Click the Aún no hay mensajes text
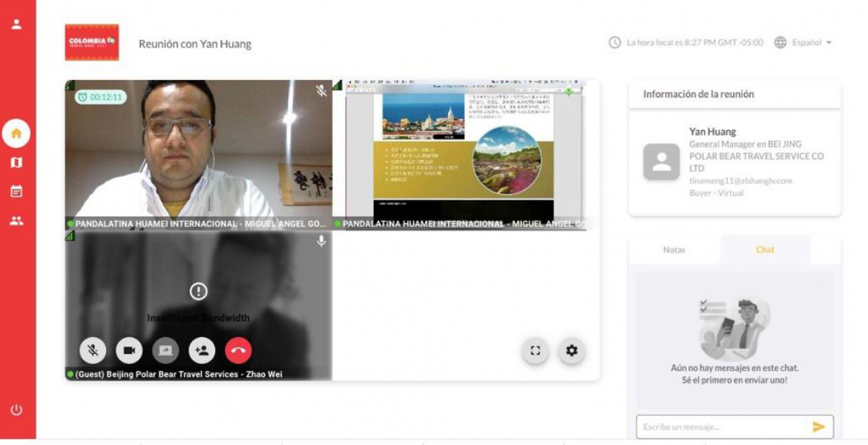 (734, 368)
